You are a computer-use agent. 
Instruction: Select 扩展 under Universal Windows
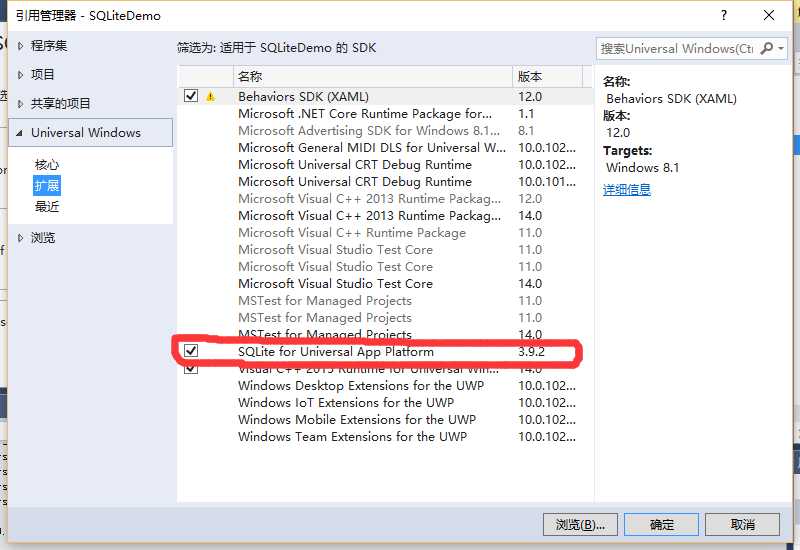[x=46, y=186]
